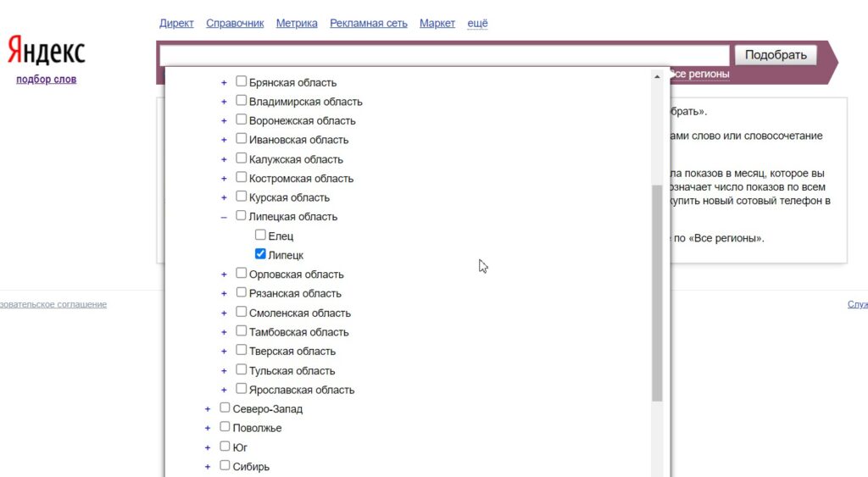Expand the Сибирь node
The image size is (868, 477).
click(208, 467)
